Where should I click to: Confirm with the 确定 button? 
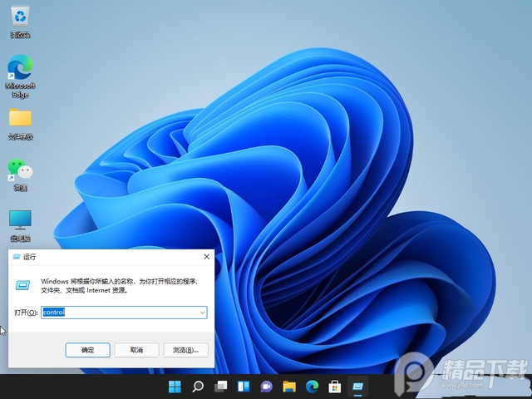coord(87,350)
